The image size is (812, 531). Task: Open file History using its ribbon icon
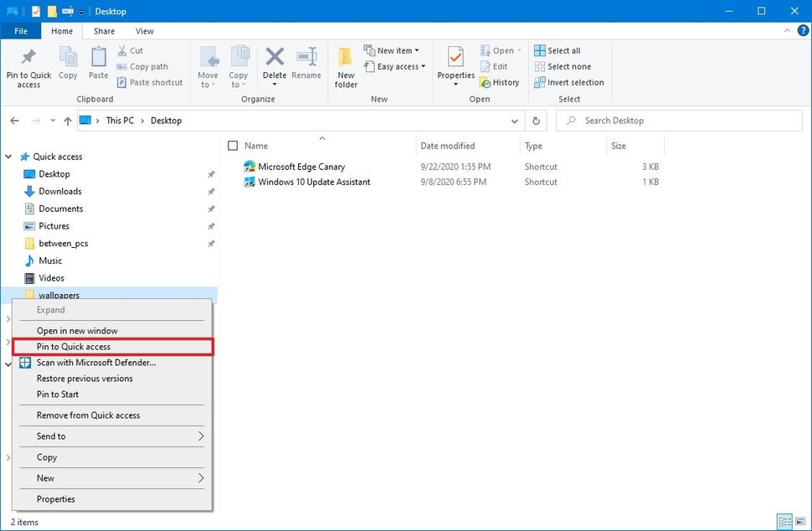pos(500,82)
